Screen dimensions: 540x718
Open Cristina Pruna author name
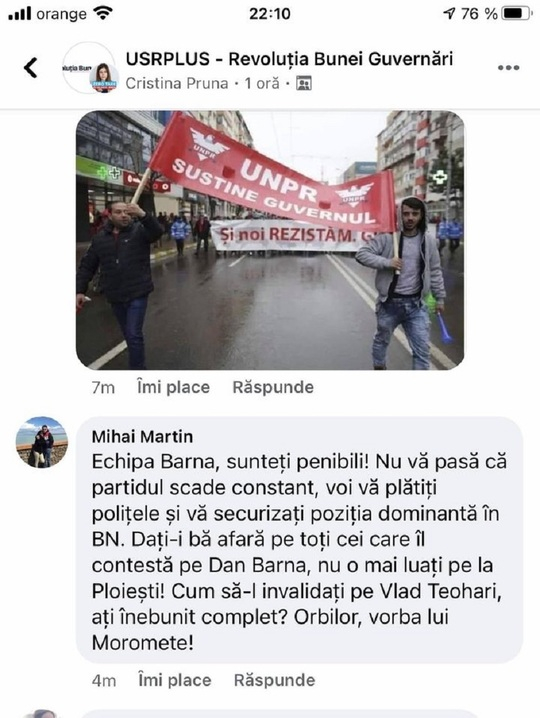(177, 84)
